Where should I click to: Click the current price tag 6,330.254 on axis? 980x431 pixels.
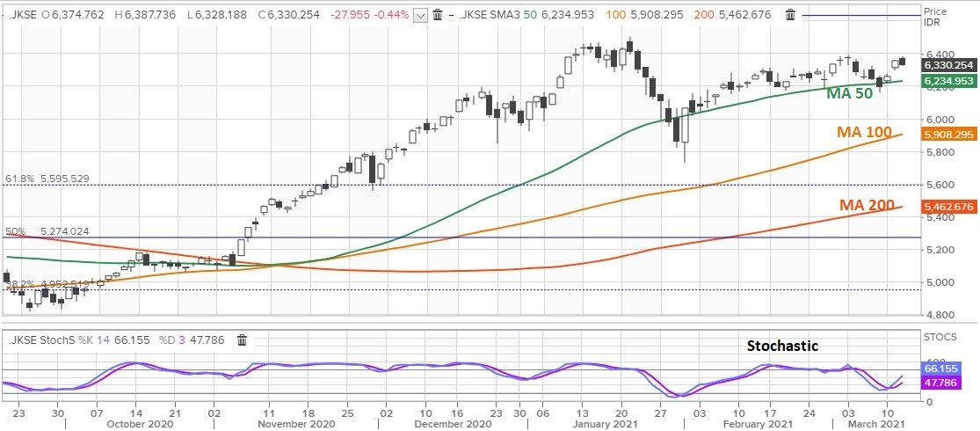click(949, 65)
